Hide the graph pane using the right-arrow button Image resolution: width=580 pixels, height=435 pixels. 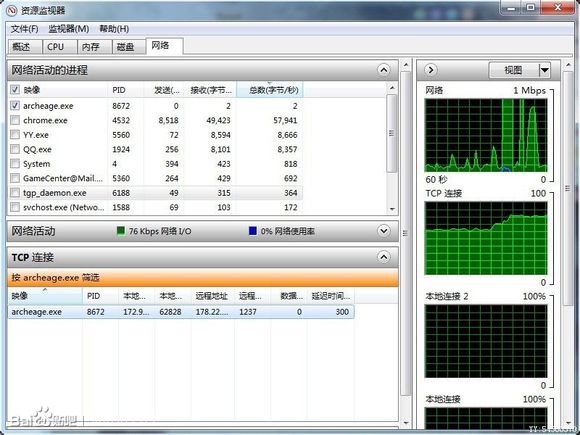(x=431, y=70)
